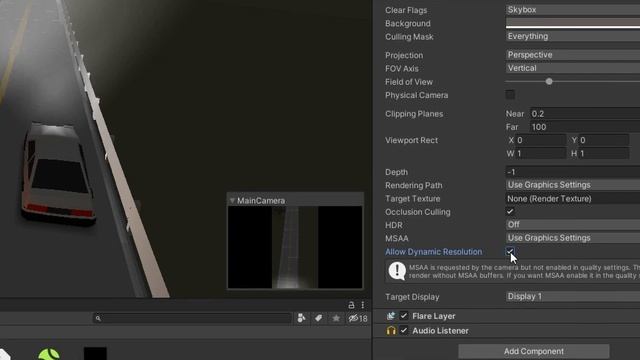Screen dimensions: 640x360
Task: Open the Clear Flags Skybox dropdown
Action: coord(573,10)
